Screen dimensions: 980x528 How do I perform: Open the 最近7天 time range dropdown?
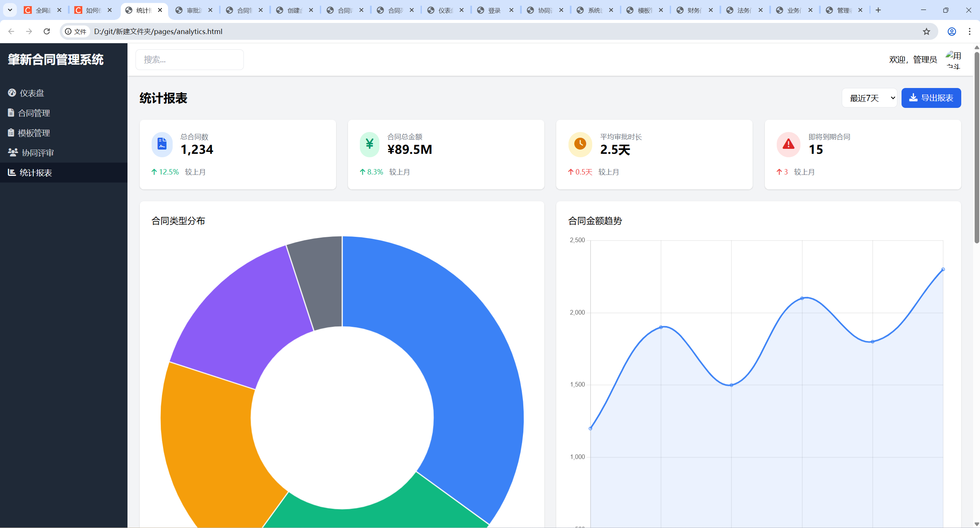[869, 98]
